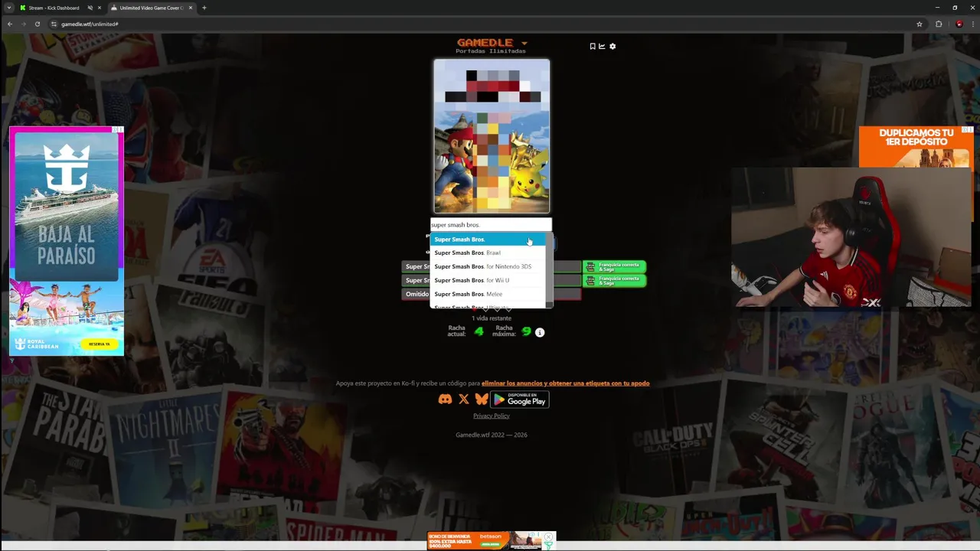Screen dimensions: 980x551
Task: Bookmark this page with the star icon
Action: coord(920,24)
